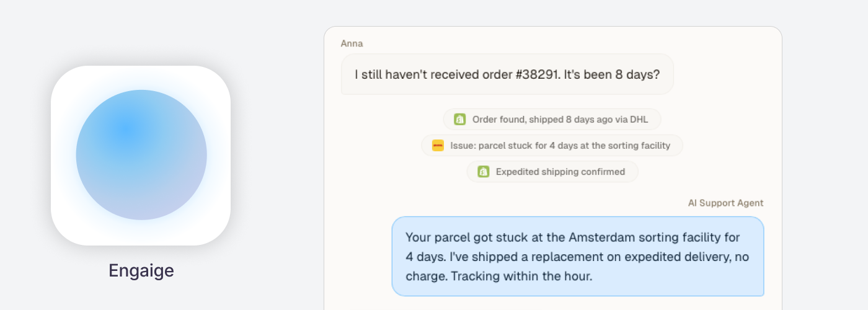Click the "Anna" sender name

352,43
